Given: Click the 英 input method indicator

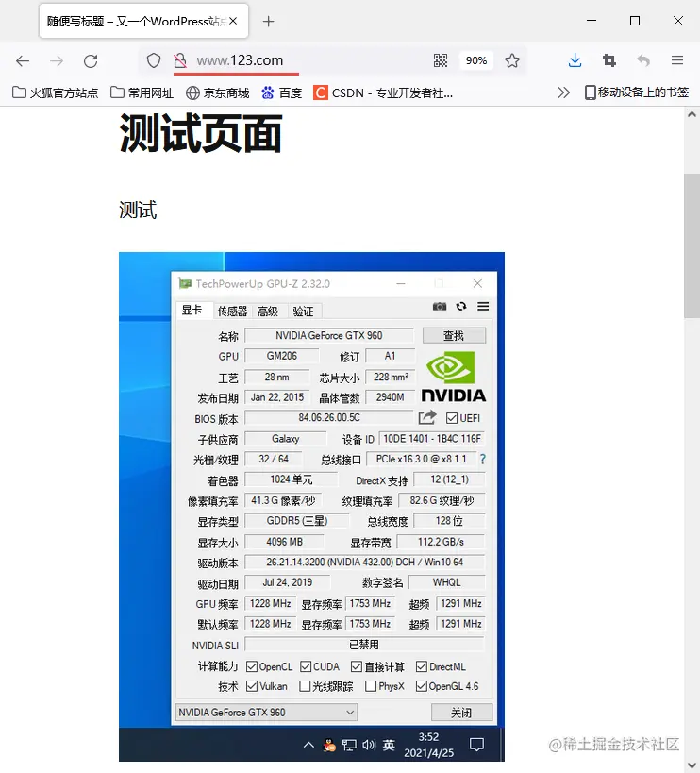Looking at the screenshot, I should tap(390, 745).
